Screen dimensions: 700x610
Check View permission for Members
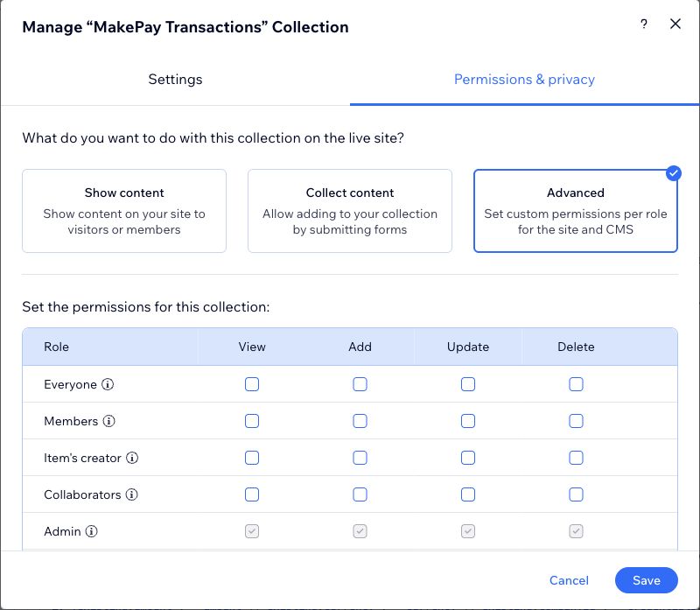pos(252,421)
